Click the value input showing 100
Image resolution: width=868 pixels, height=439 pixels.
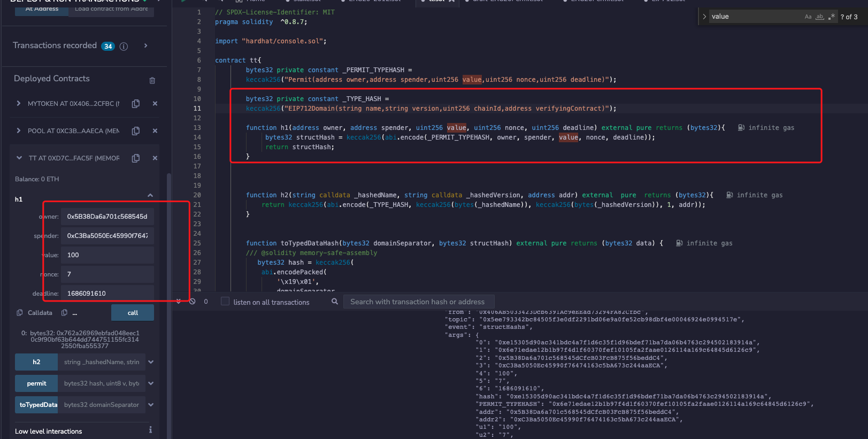click(107, 255)
